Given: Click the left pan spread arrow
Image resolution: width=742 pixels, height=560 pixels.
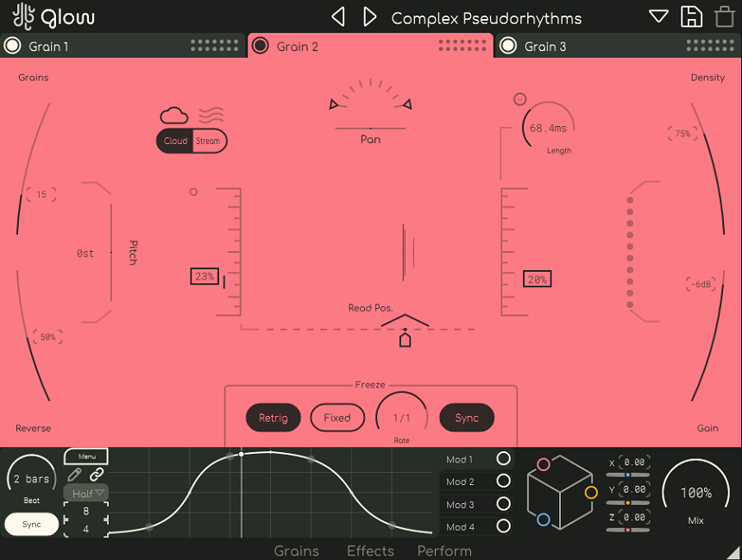Looking at the screenshot, I should [x=334, y=104].
